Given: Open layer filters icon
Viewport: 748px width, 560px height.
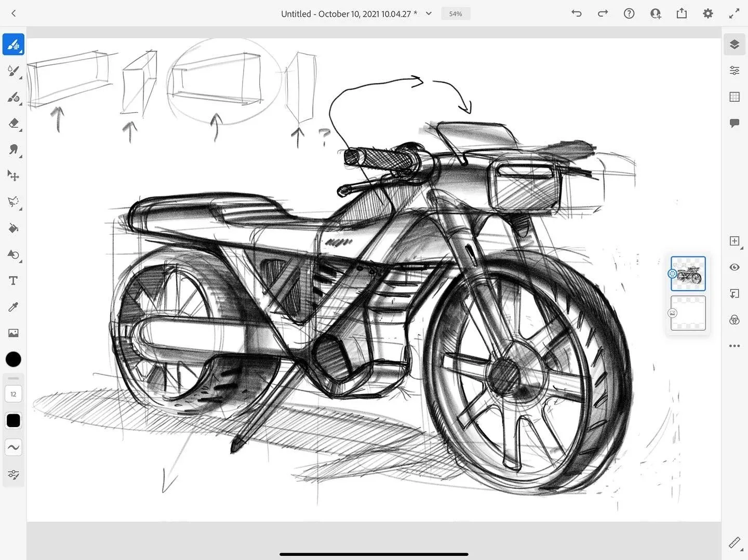Looking at the screenshot, I should tap(734, 320).
